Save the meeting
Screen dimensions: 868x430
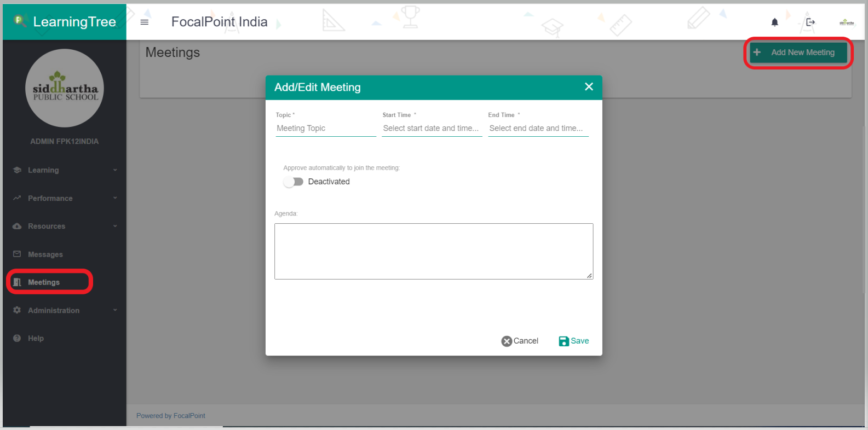tap(574, 341)
